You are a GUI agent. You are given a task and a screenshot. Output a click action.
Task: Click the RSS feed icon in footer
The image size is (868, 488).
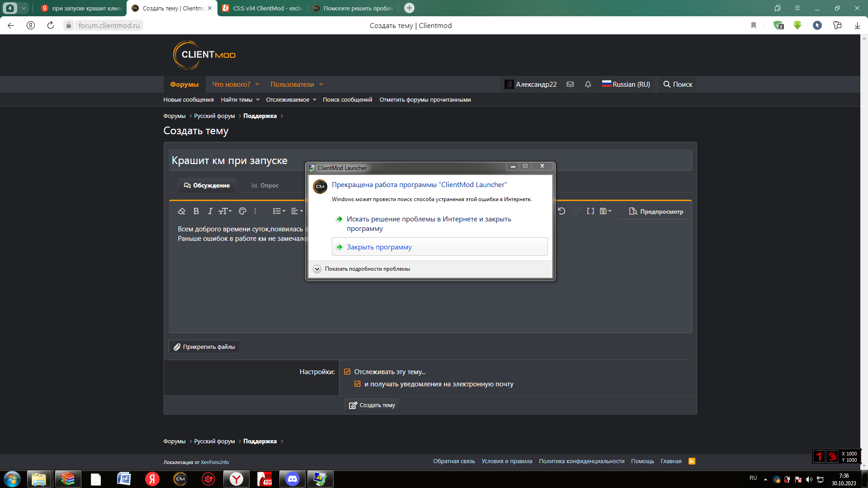click(x=692, y=461)
